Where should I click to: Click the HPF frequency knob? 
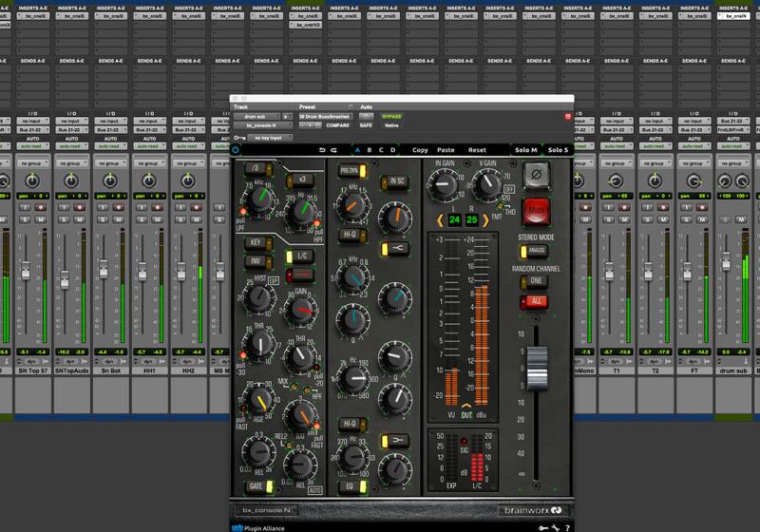click(x=302, y=212)
